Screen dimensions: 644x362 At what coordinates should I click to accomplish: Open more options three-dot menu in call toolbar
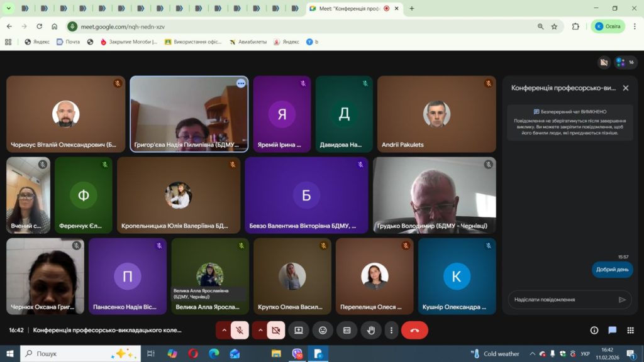(x=391, y=330)
